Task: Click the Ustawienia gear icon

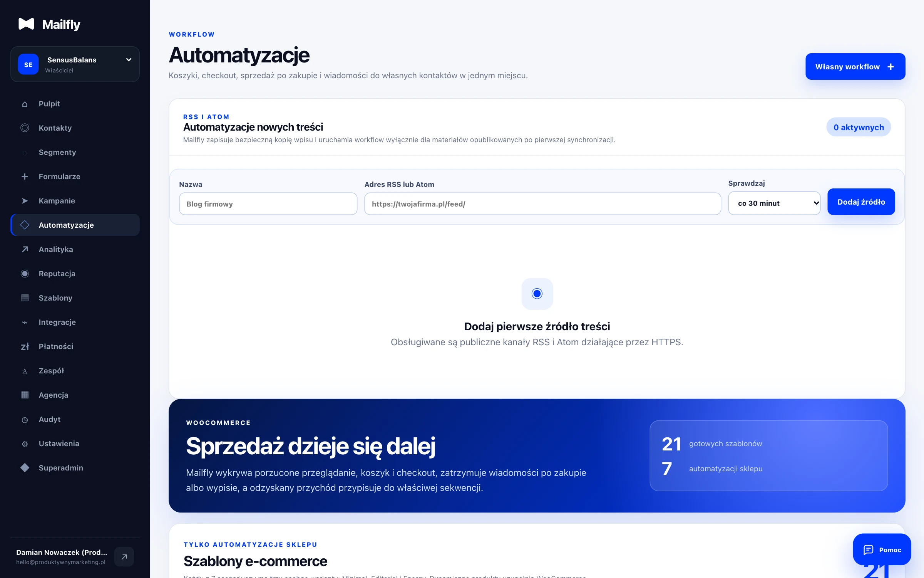Action: click(25, 444)
